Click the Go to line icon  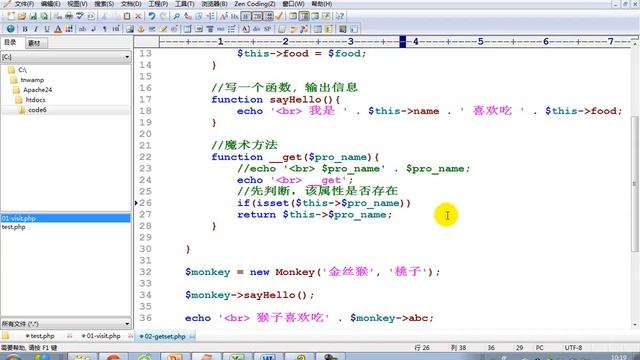(211, 16)
